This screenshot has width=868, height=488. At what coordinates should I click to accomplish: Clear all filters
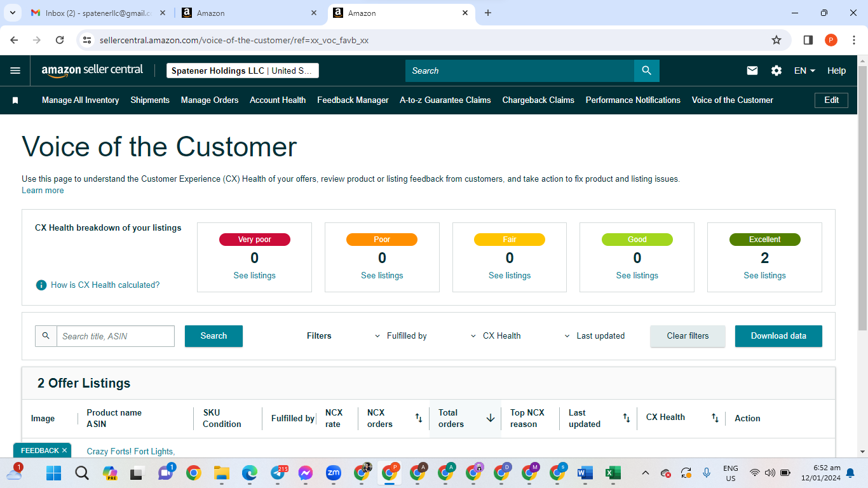coord(688,336)
